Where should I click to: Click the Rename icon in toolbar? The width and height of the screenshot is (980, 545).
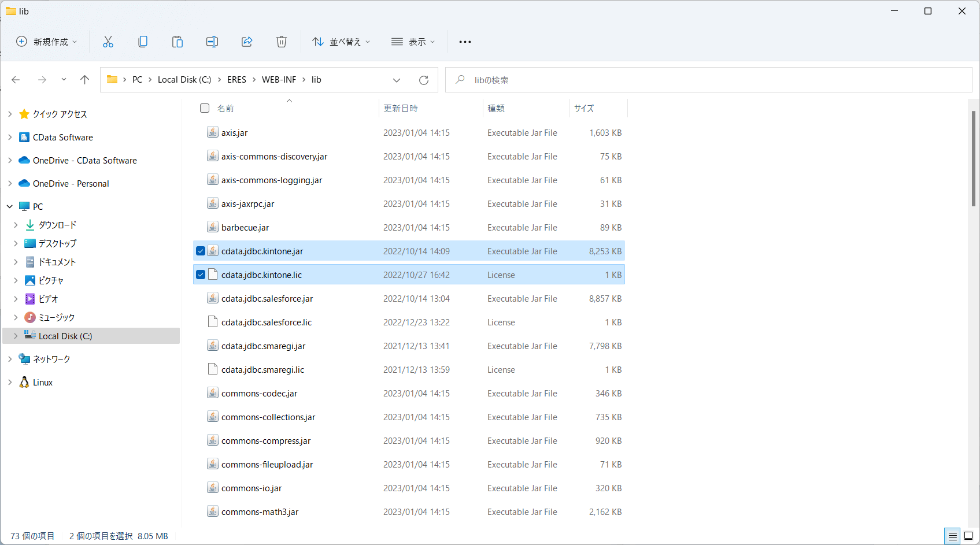[212, 42]
